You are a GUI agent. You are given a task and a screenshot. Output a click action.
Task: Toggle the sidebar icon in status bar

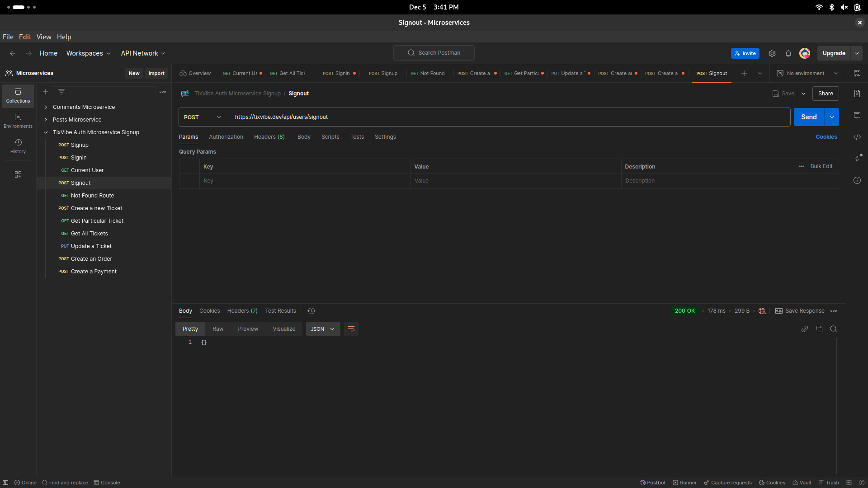[x=5, y=483]
